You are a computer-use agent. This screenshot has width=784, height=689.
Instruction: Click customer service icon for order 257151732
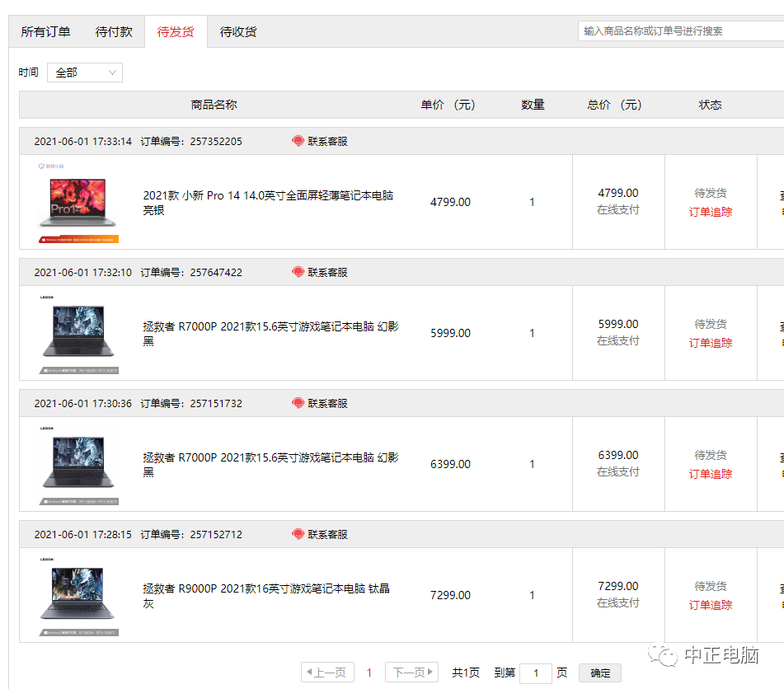point(298,403)
